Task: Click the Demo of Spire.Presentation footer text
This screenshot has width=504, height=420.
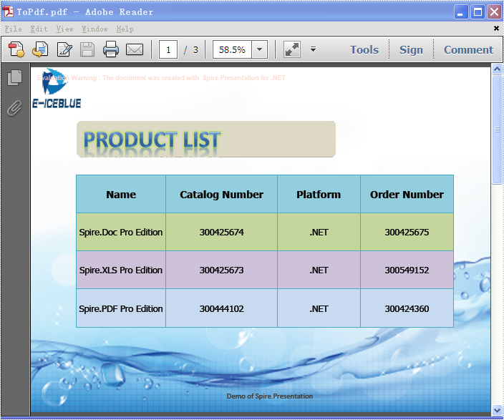Action: (270, 396)
